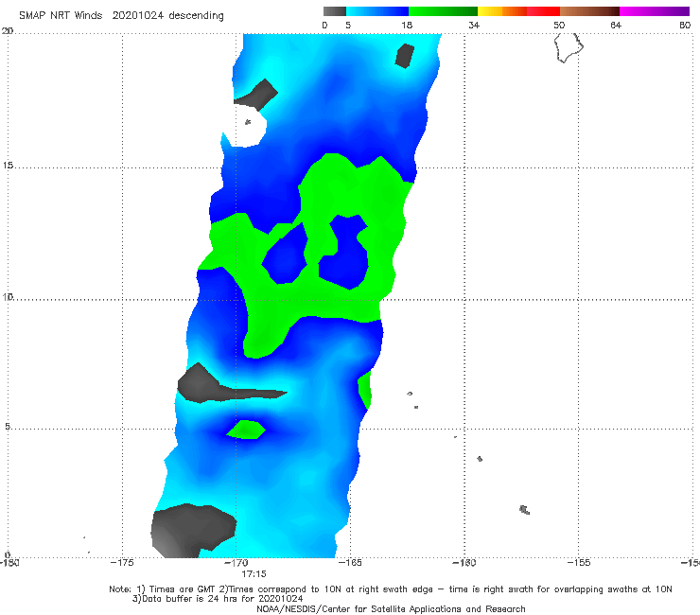
Task: Click the NOAA/NESDIS credit line at the bottom
Action: click(391, 609)
